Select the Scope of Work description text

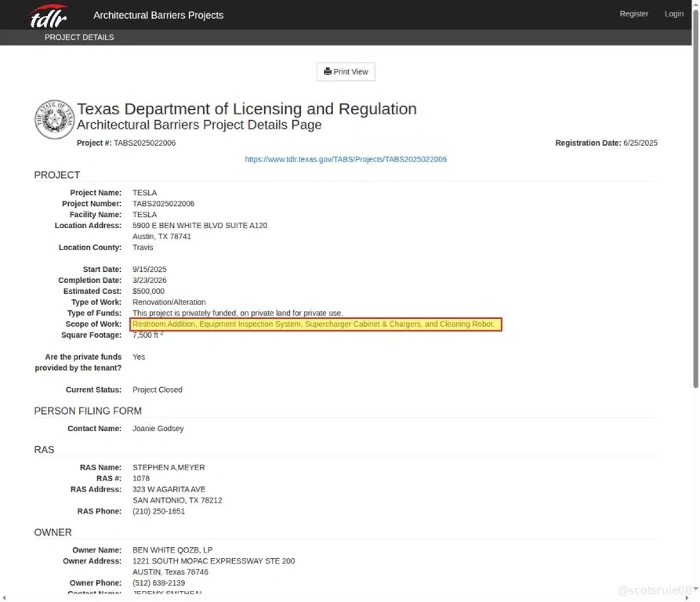click(314, 324)
